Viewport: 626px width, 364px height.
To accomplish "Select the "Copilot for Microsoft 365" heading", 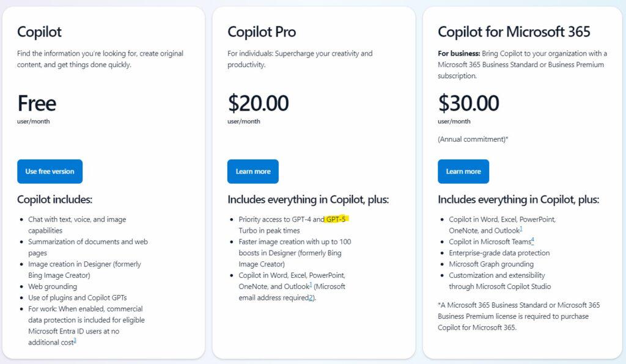I will point(514,32).
